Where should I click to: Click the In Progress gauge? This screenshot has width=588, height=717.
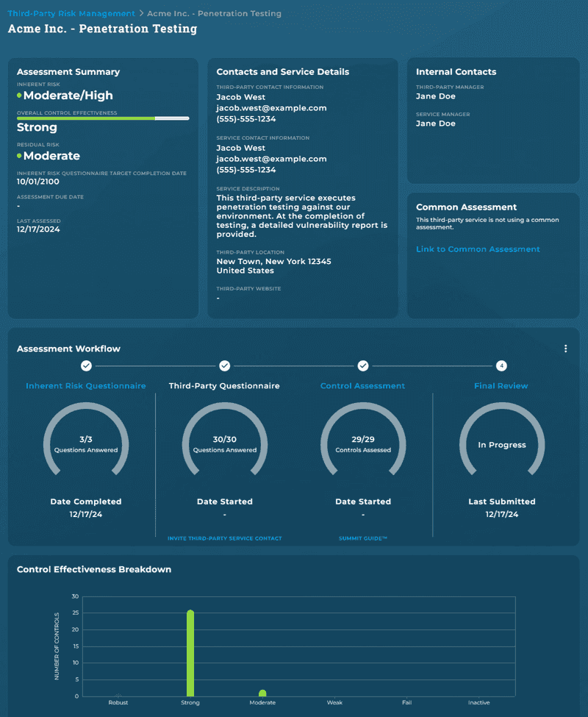tap(502, 440)
